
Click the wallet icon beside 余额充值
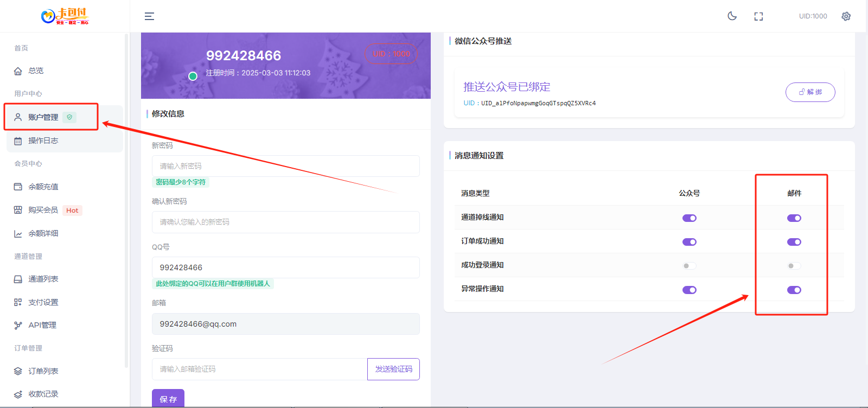point(18,187)
